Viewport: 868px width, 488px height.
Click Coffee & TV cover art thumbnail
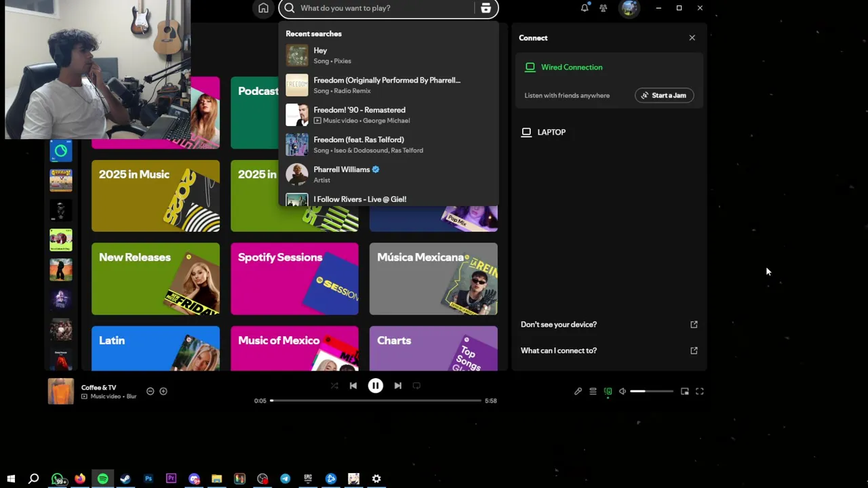(x=60, y=391)
